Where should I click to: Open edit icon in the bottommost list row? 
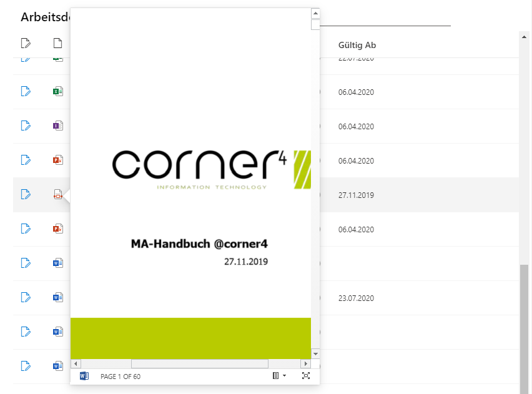coord(26,366)
